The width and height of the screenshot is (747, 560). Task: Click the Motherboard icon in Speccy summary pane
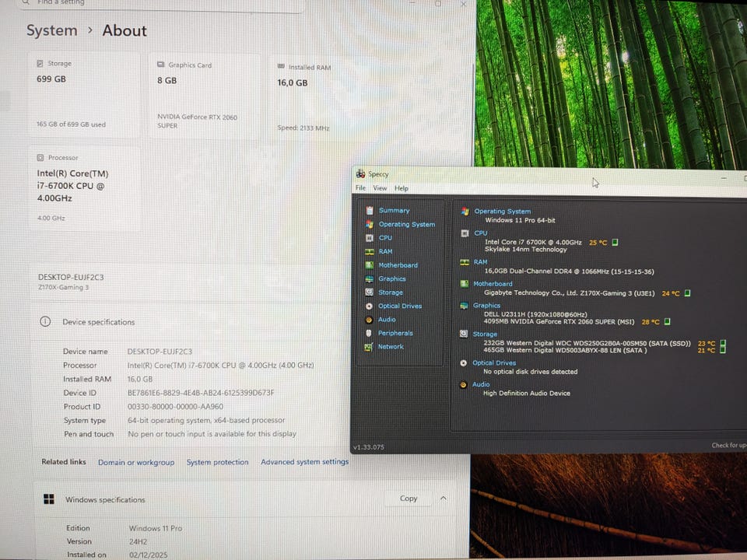pos(464,284)
